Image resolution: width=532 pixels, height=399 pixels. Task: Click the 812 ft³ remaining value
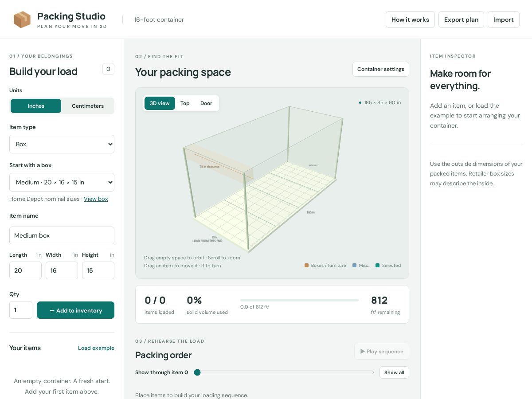pyautogui.click(x=379, y=300)
